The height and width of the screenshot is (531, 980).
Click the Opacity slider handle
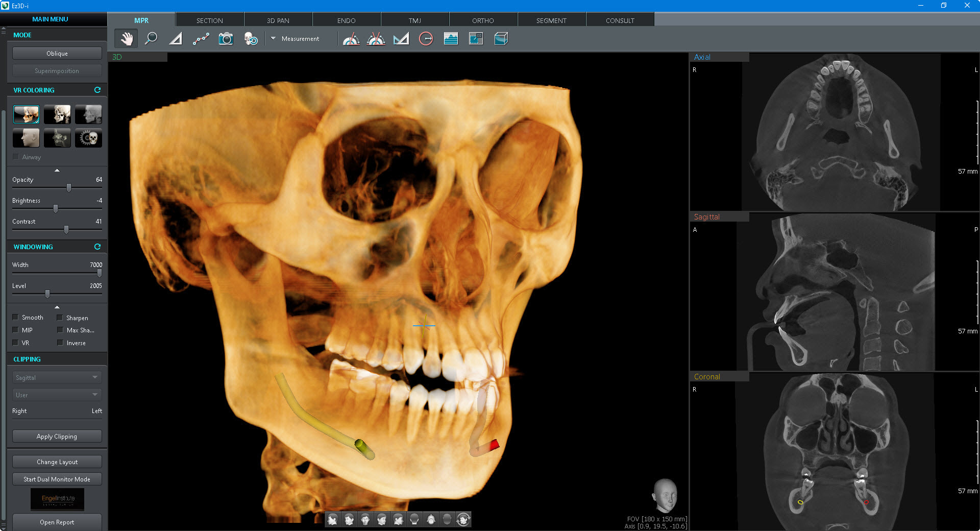(69, 188)
